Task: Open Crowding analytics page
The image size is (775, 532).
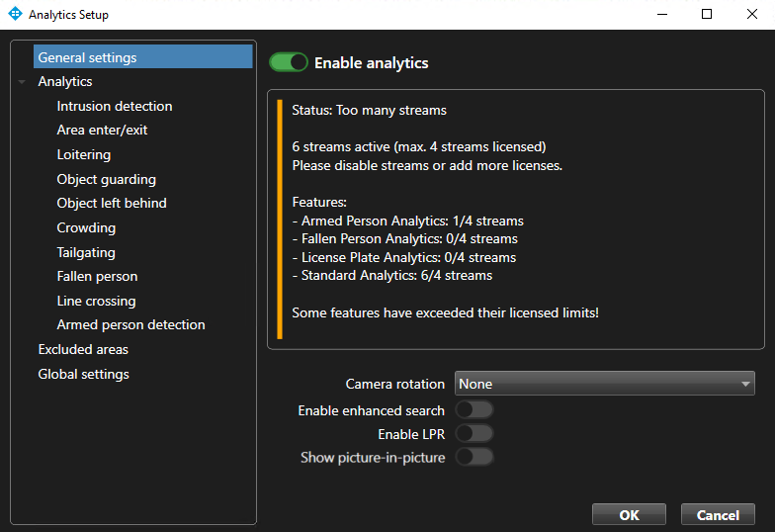Action: click(86, 227)
